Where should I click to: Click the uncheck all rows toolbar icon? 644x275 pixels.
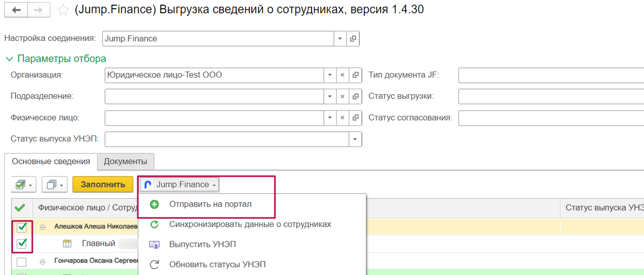pos(54,185)
